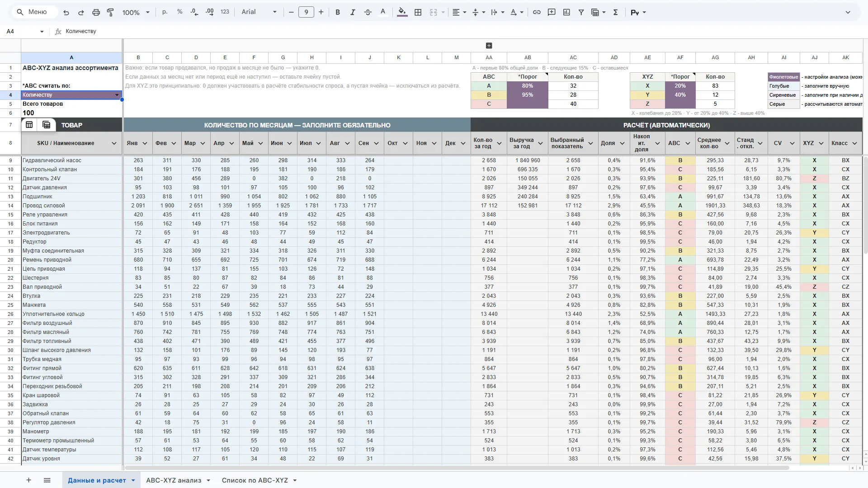Open the Данные и расчет tab menu arrow
Viewport: 868px width, 488px height.
coord(133,480)
